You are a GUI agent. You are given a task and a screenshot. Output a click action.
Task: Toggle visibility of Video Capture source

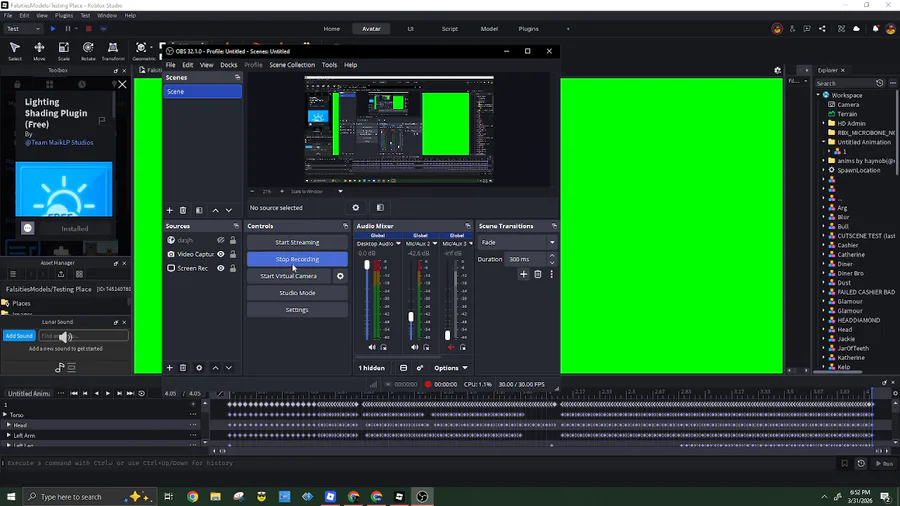[x=221, y=254]
